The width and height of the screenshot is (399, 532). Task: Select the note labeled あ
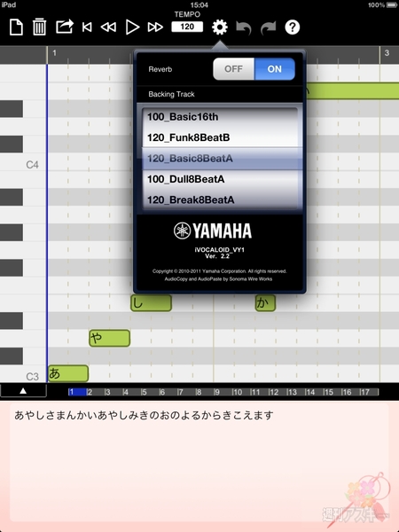tap(68, 373)
